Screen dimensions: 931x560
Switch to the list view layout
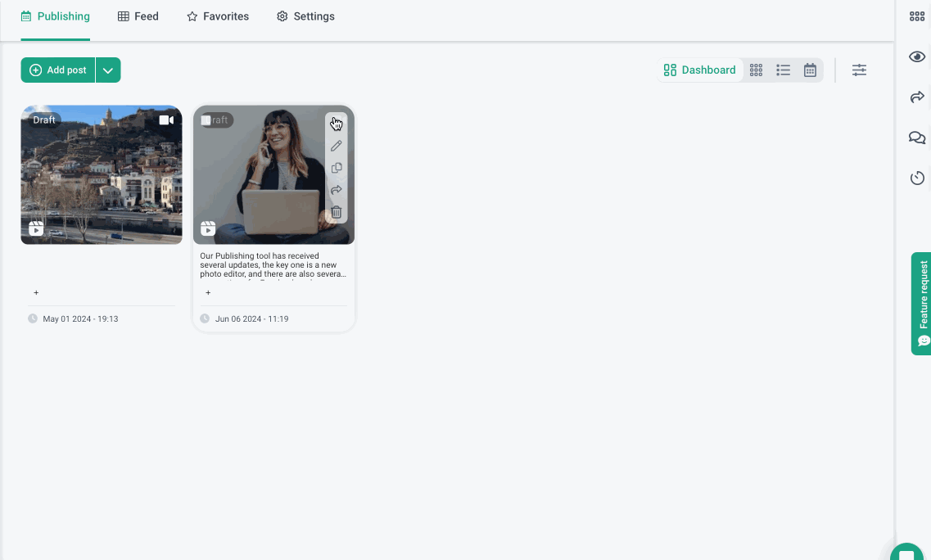point(784,70)
